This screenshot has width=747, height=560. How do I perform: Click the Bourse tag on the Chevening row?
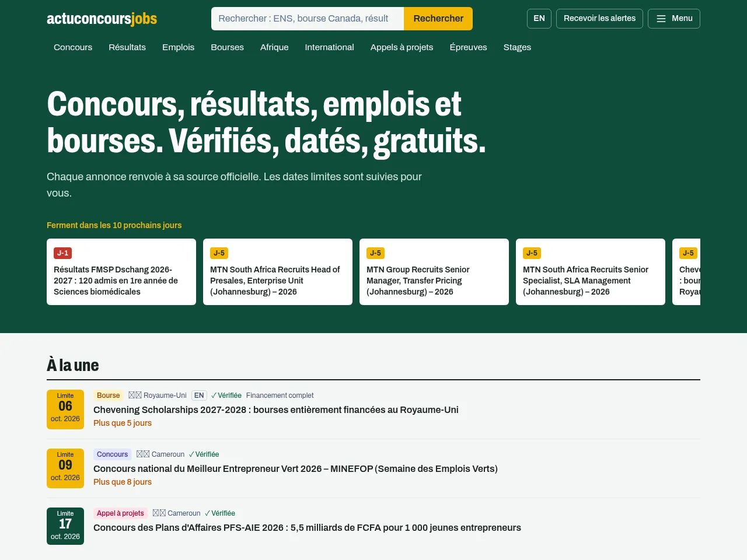point(108,395)
